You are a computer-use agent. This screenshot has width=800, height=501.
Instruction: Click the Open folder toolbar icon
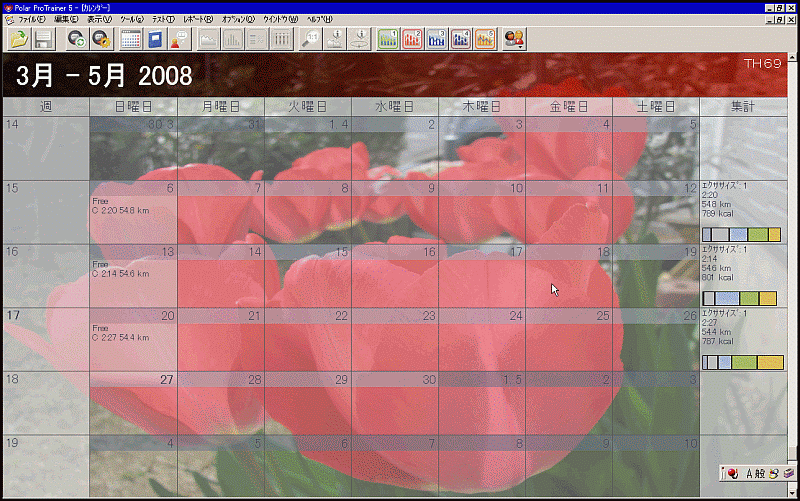tap(19, 39)
